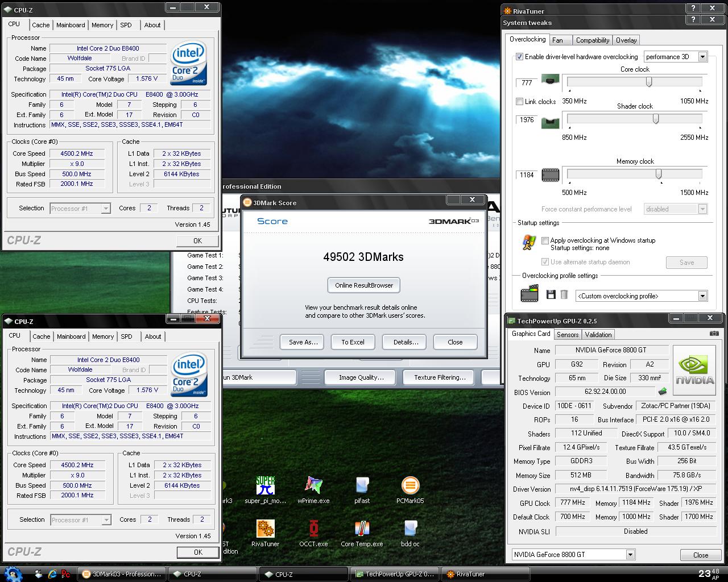Screen dimensions: 728x582
Task: Open Core Temp.exe desktop icon
Action: (362, 533)
